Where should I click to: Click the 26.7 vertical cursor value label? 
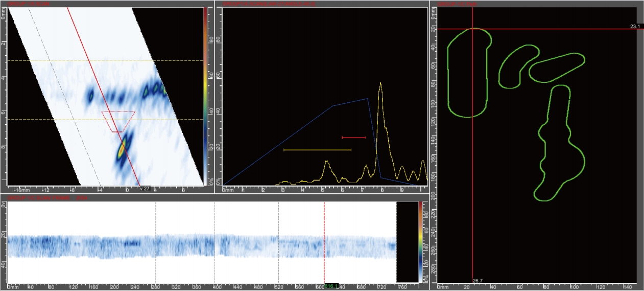(478, 281)
